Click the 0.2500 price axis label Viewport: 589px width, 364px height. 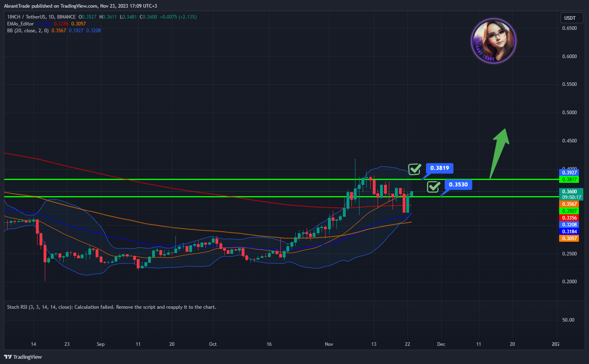569,254
